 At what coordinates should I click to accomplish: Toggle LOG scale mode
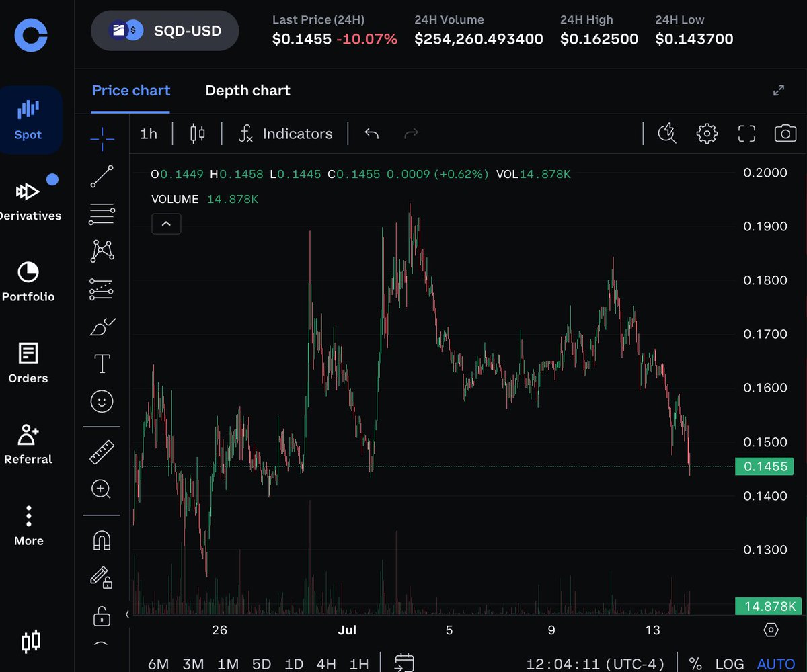point(730,664)
